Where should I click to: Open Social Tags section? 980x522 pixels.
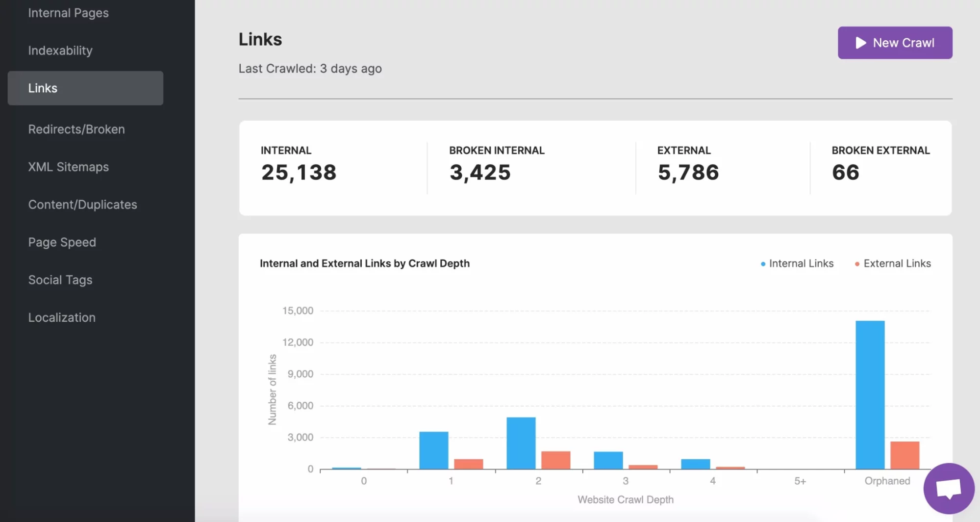click(x=60, y=280)
